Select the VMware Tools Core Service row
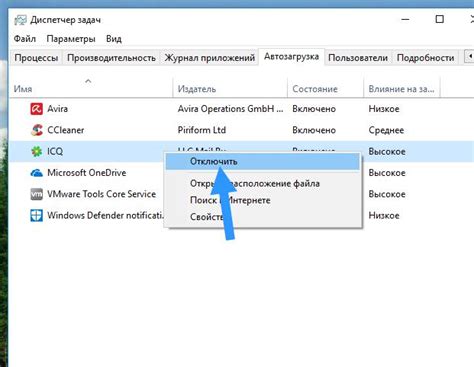 (101, 194)
